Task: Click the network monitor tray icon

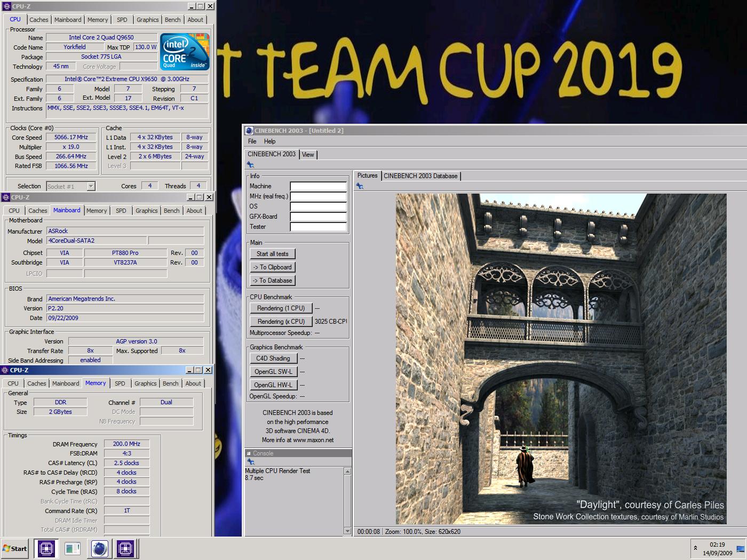Action: coord(740,548)
